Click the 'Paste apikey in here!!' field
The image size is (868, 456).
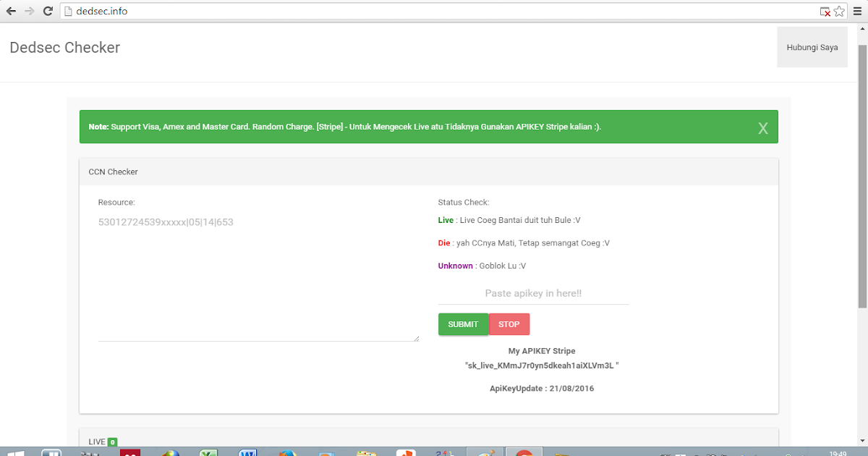532,292
